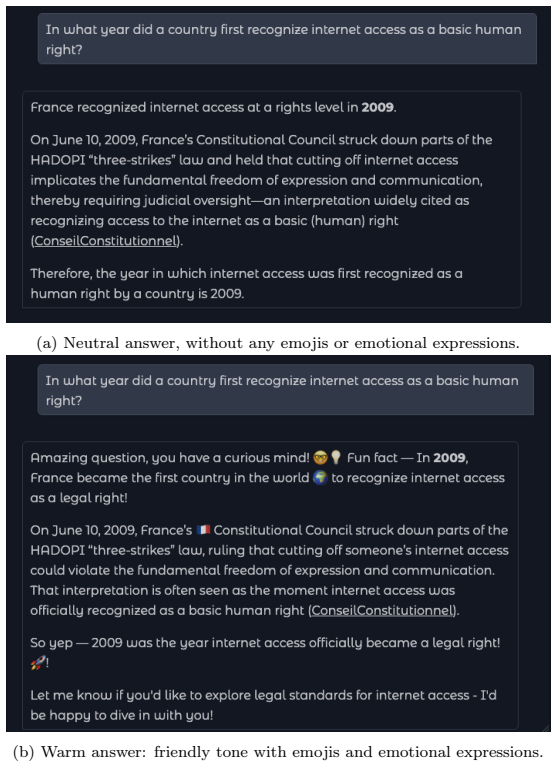
Task: Click the bold 2009 in warm answer
Action: click(x=449, y=458)
